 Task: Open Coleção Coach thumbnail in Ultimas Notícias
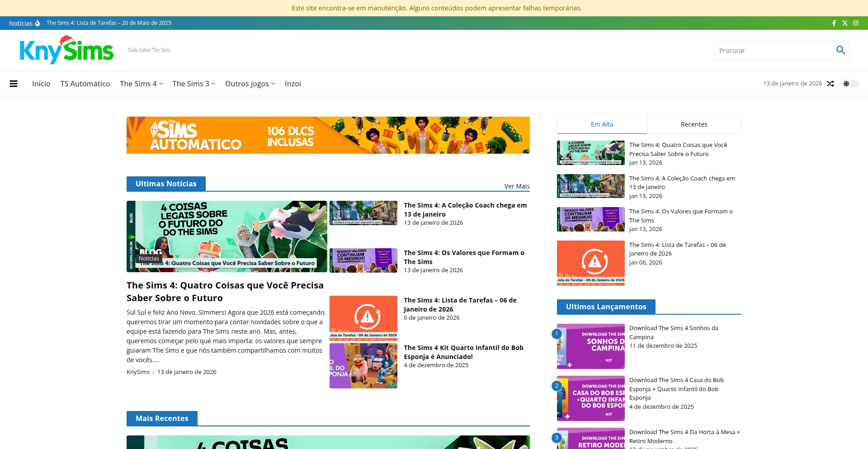pos(363,213)
